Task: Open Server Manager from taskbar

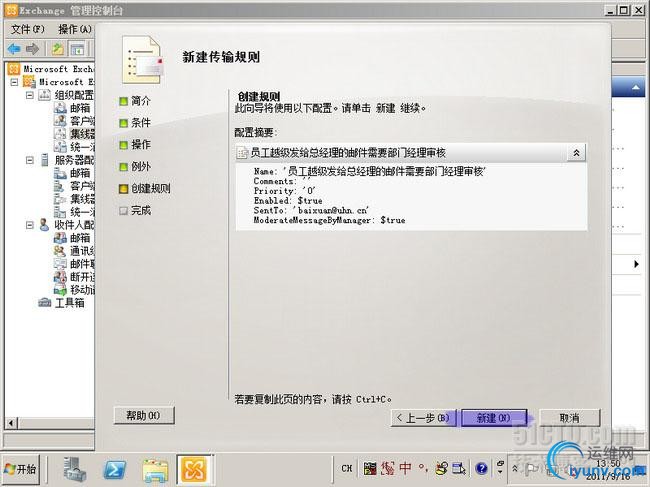Action: tap(75, 469)
